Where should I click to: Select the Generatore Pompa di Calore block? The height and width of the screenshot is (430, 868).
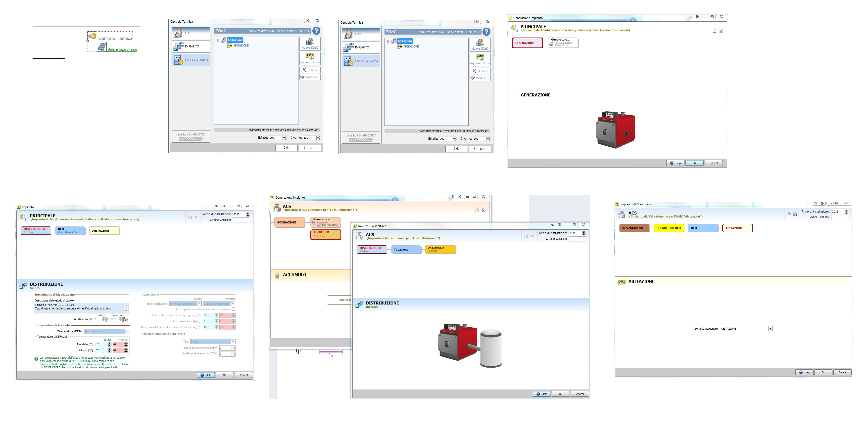(563, 43)
